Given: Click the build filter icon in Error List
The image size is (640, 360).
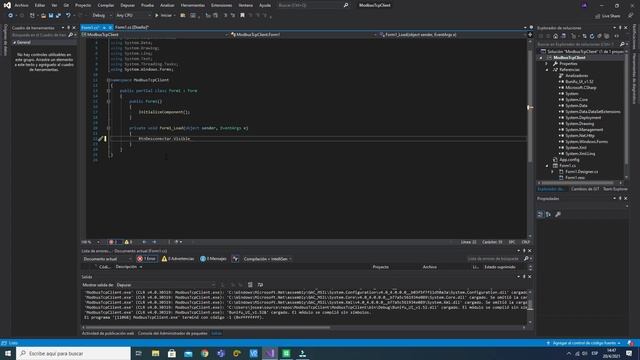Looking at the screenshot, I should (x=236, y=259).
